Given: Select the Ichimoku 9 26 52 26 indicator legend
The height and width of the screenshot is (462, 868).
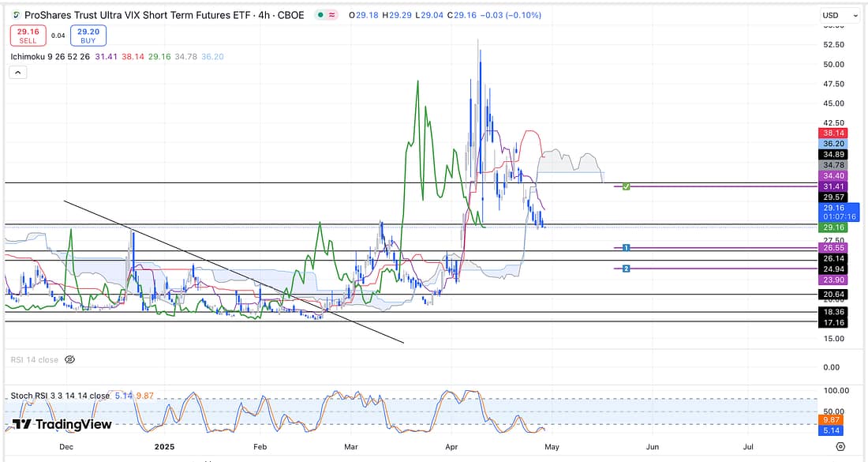Looking at the screenshot, I should click(x=55, y=56).
